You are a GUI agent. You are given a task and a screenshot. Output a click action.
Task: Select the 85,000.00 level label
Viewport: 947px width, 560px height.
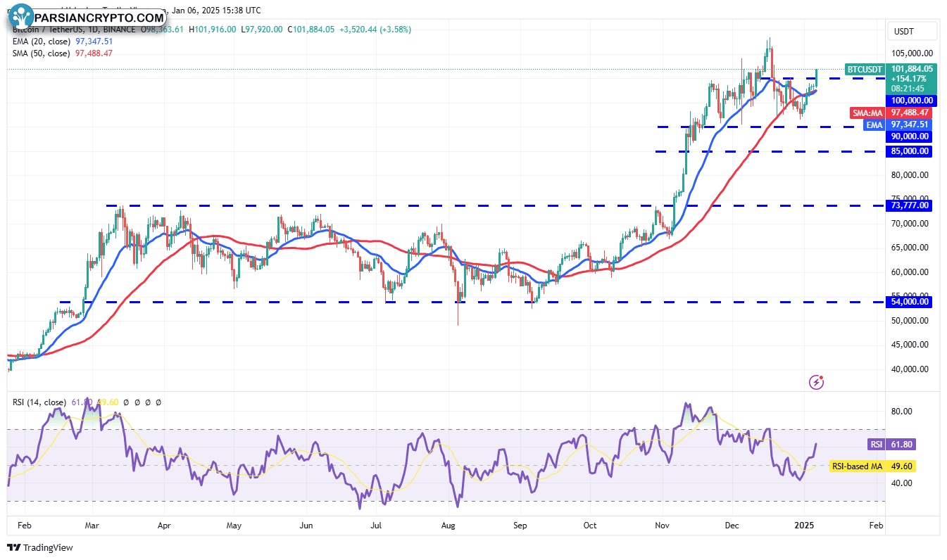909,151
